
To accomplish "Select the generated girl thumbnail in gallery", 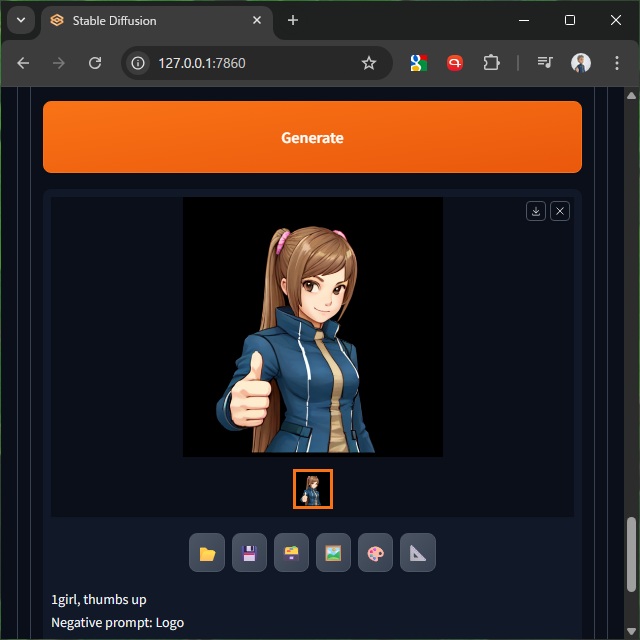I will (313, 489).
